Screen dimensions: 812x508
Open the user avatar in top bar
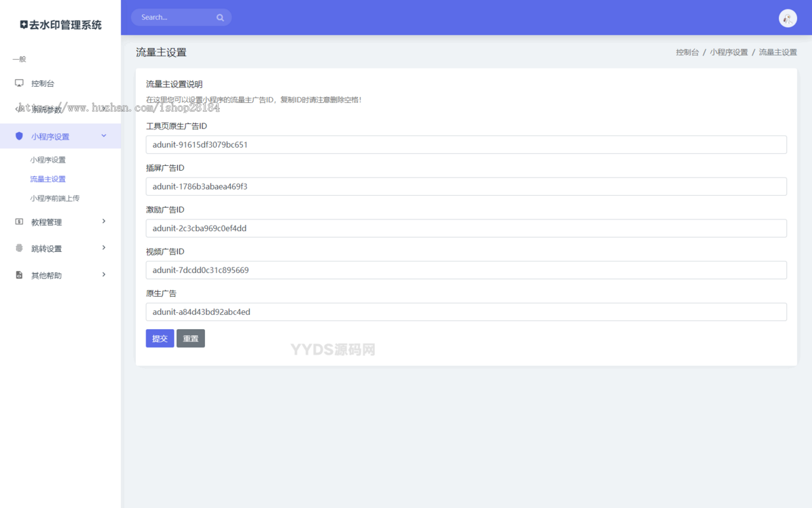(788, 18)
